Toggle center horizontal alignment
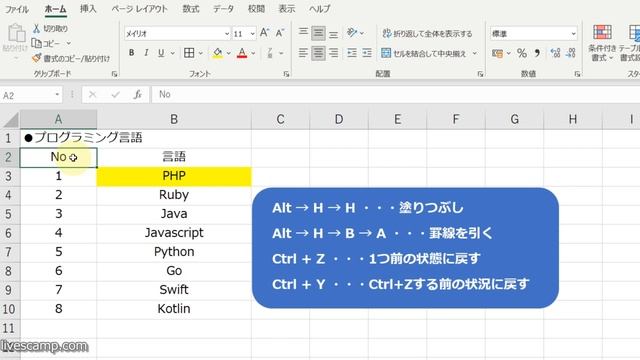 point(318,53)
